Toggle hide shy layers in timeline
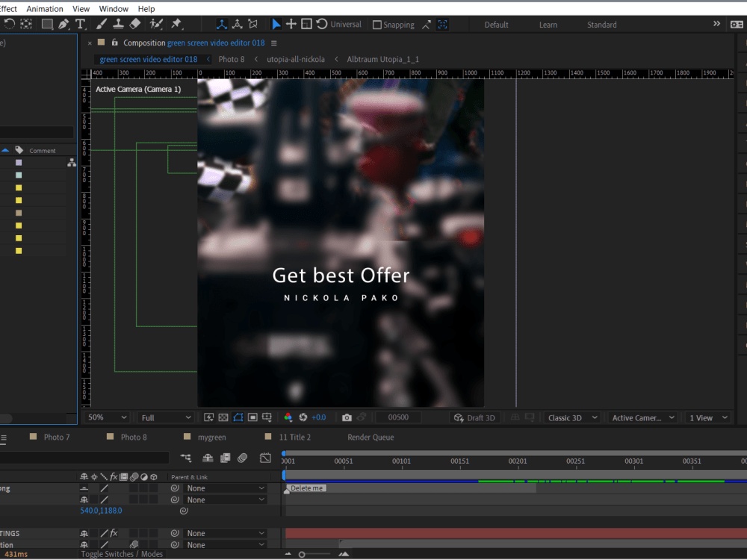 208,458
